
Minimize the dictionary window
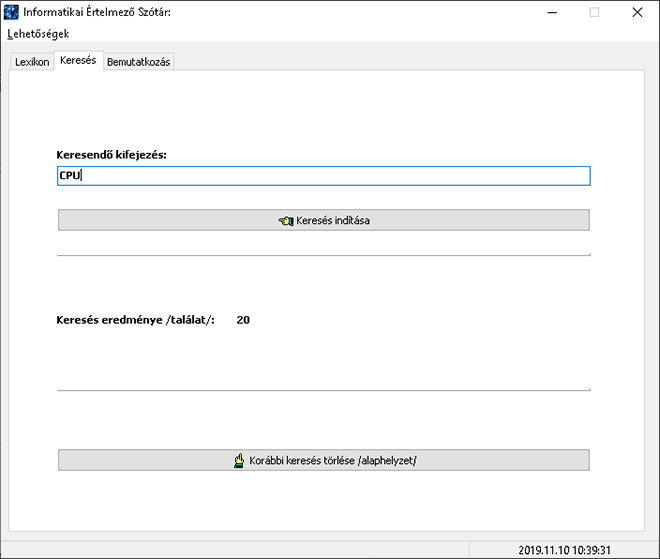[x=552, y=13]
